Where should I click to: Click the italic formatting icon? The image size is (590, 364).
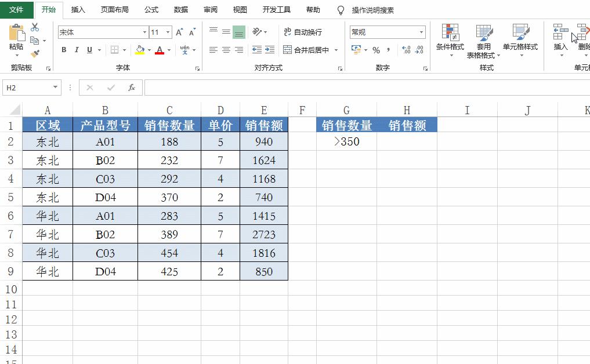(77, 50)
